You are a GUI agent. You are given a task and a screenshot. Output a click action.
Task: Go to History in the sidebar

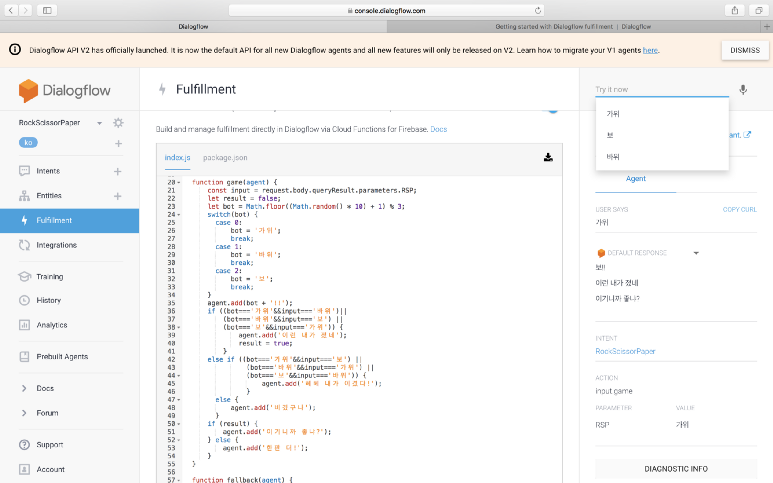(x=48, y=300)
